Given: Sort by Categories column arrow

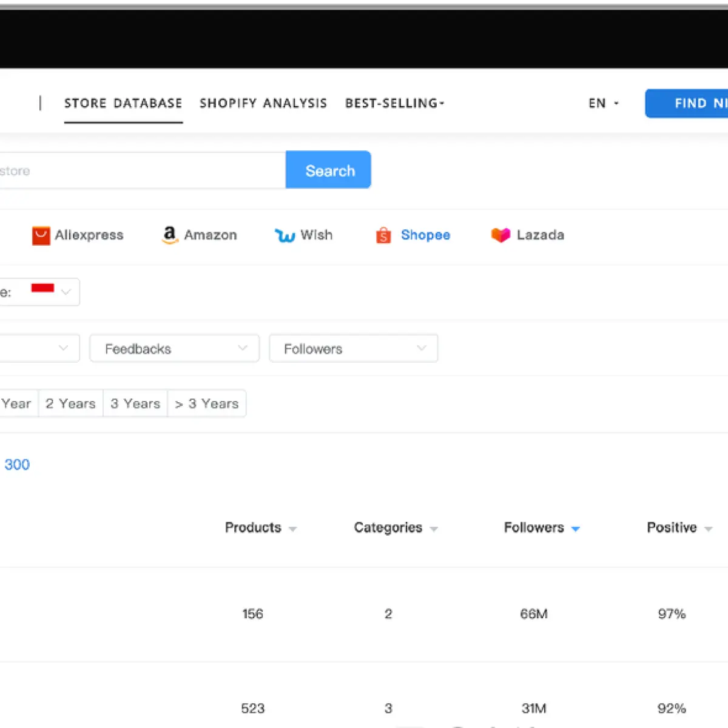Looking at the screenshot, I should tap(434, 529).
